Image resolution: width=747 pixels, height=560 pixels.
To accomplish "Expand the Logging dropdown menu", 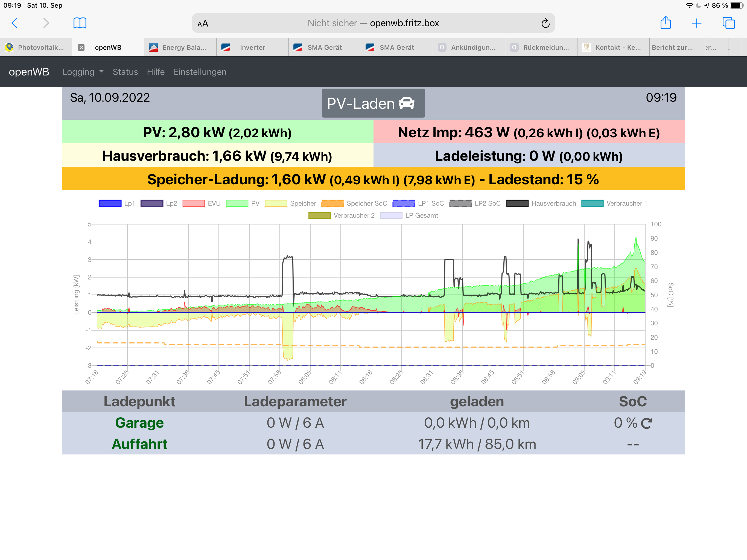I will click(x=83, y=72).
